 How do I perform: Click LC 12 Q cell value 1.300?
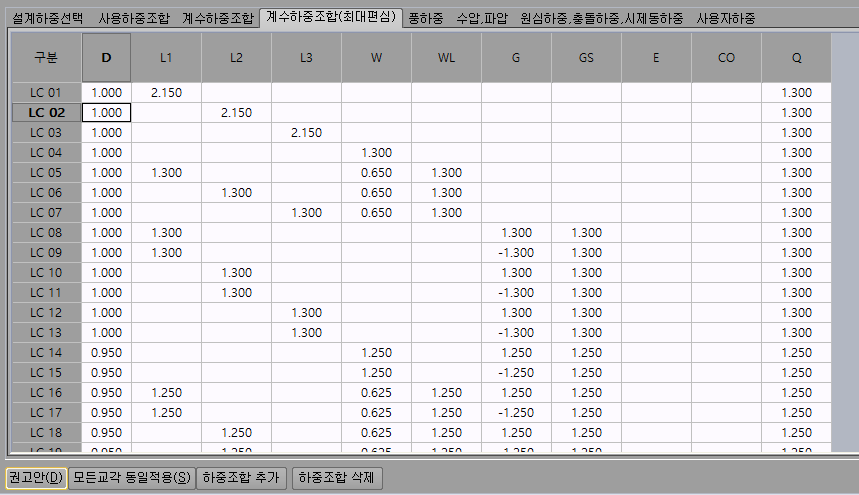[797, 313]
